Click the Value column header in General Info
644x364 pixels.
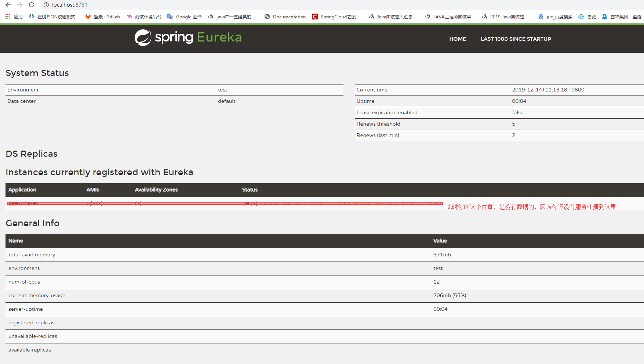pyautogui.click(x=440, y=241)
